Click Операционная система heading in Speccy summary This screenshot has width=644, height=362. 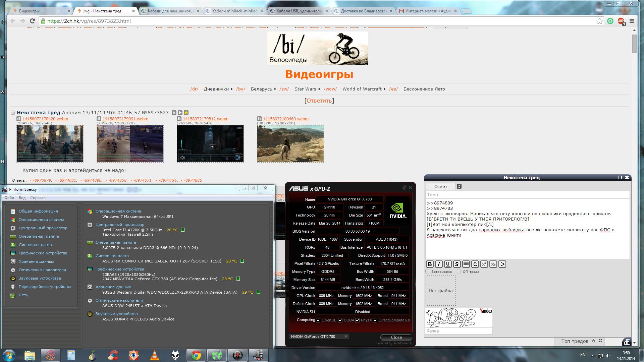(118, 211)
